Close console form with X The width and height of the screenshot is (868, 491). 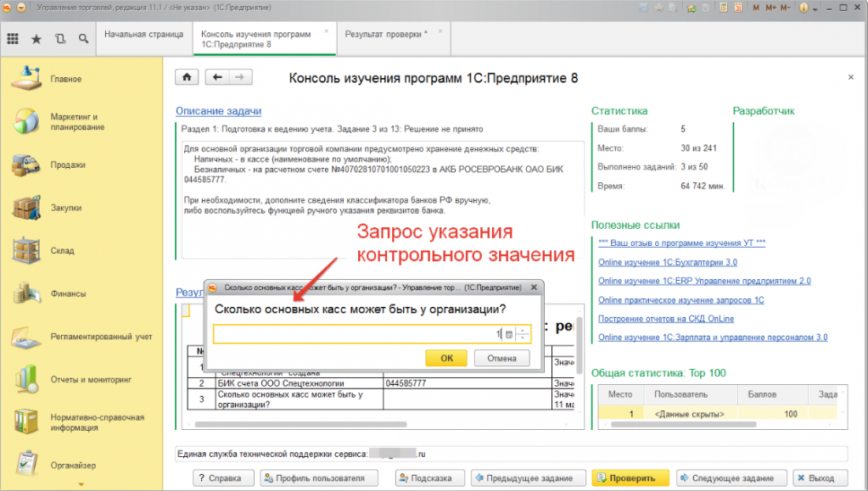(851, 77)
